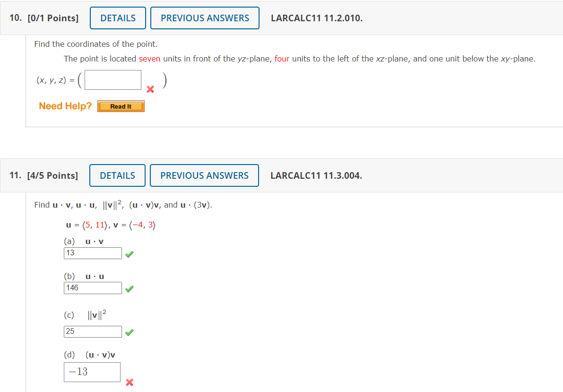Click the red X below the −13 answer

(x=129, y=383)
